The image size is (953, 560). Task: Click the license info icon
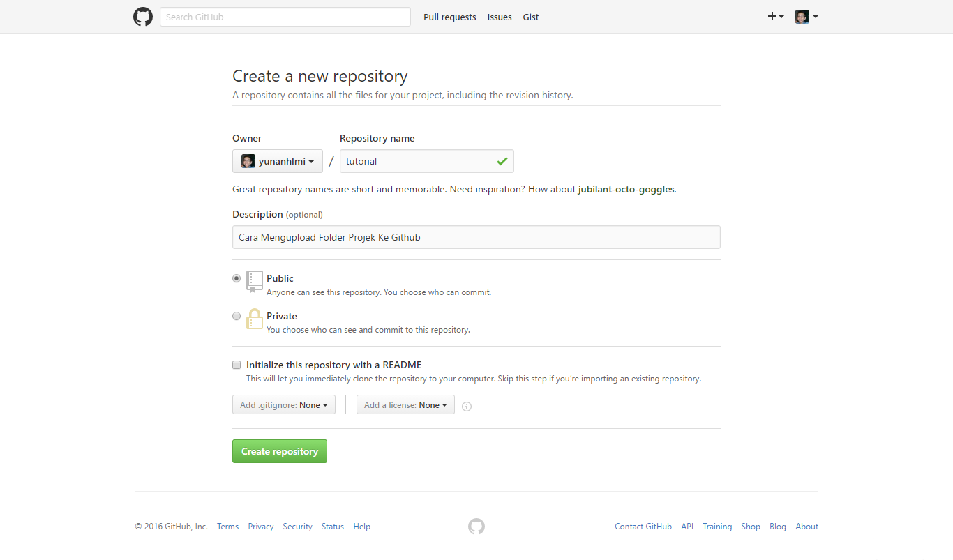pyautogui.click(x=467, y=407)
